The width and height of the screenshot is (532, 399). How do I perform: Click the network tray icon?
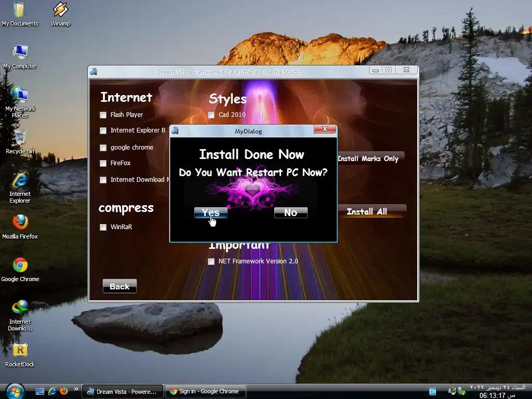tap(452, 391)
